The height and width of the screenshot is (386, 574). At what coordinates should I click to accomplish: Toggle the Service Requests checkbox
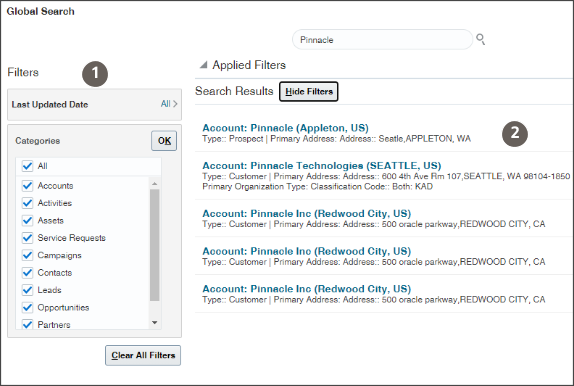click(x=27, y=238)
